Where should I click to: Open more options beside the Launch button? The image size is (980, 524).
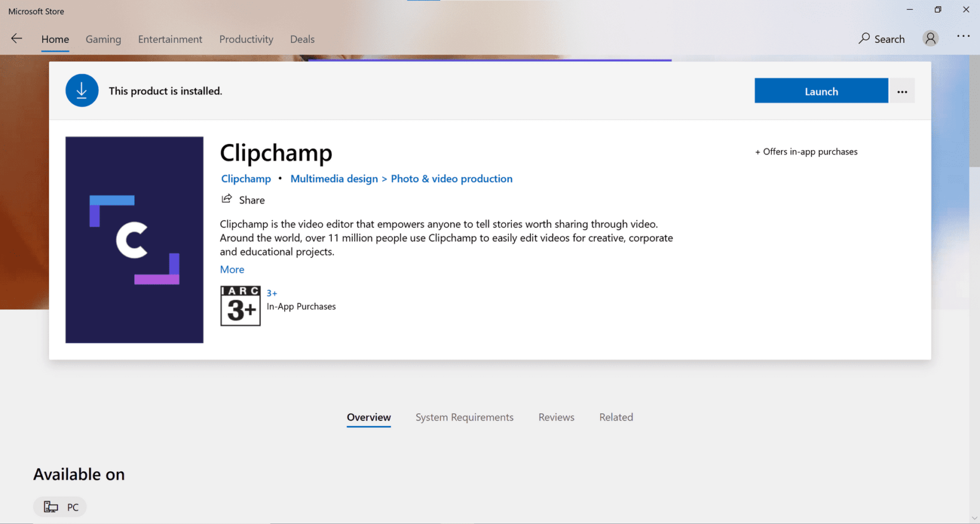(x=902, y=91)
